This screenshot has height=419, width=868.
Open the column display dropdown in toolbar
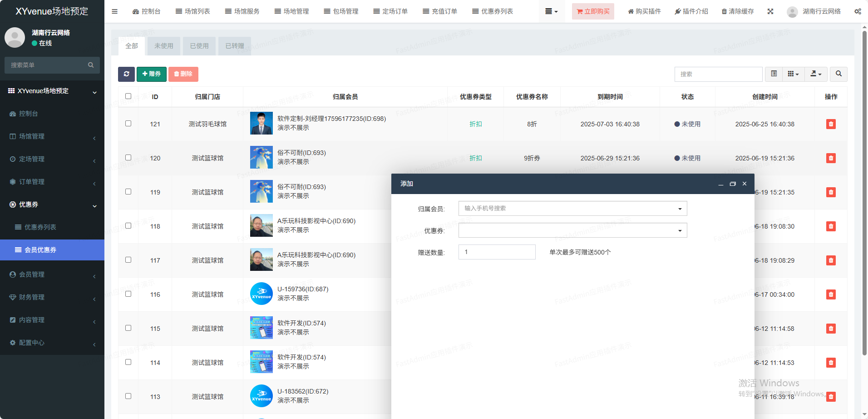pos(793,74)
